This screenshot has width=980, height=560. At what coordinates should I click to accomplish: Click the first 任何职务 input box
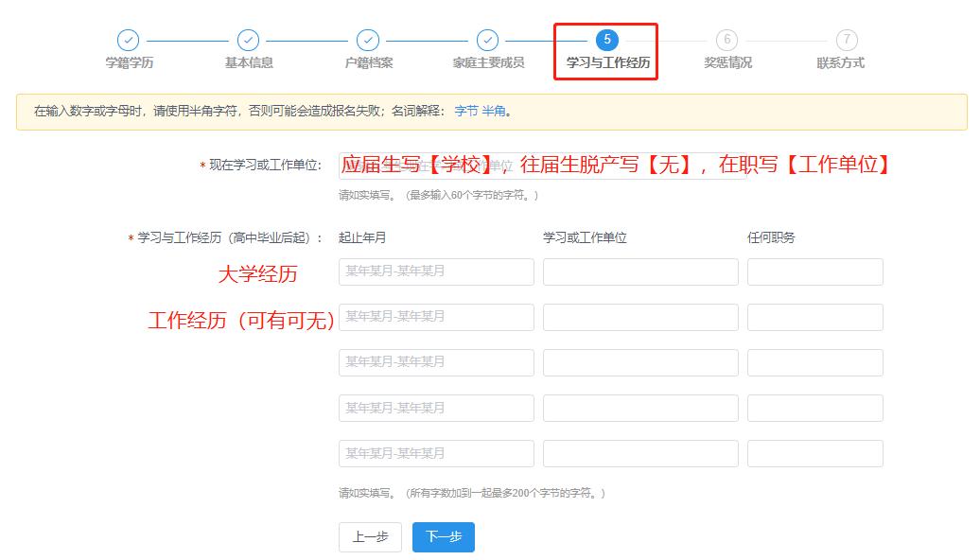coord(814,271)
